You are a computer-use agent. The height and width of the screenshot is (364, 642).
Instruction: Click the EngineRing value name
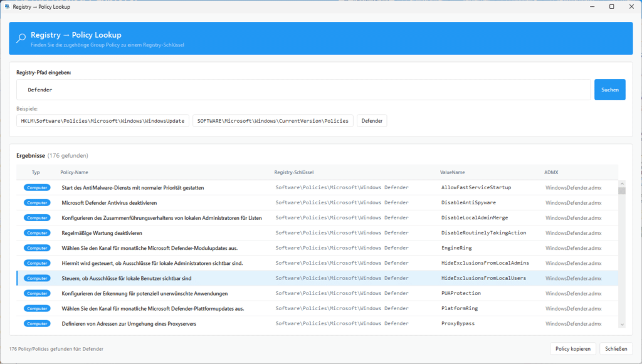coord(456,248)
